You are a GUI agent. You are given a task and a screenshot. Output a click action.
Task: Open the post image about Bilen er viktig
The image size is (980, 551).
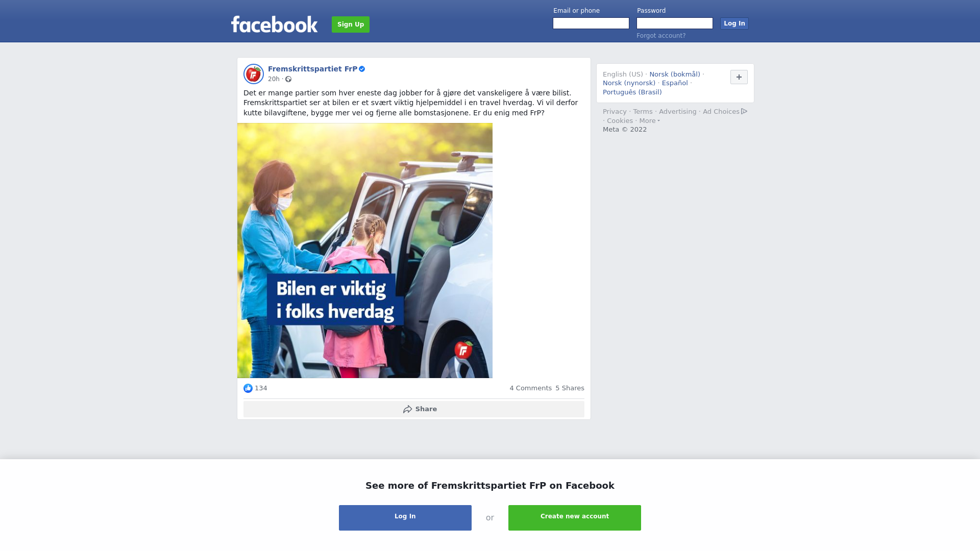[365, 251]
